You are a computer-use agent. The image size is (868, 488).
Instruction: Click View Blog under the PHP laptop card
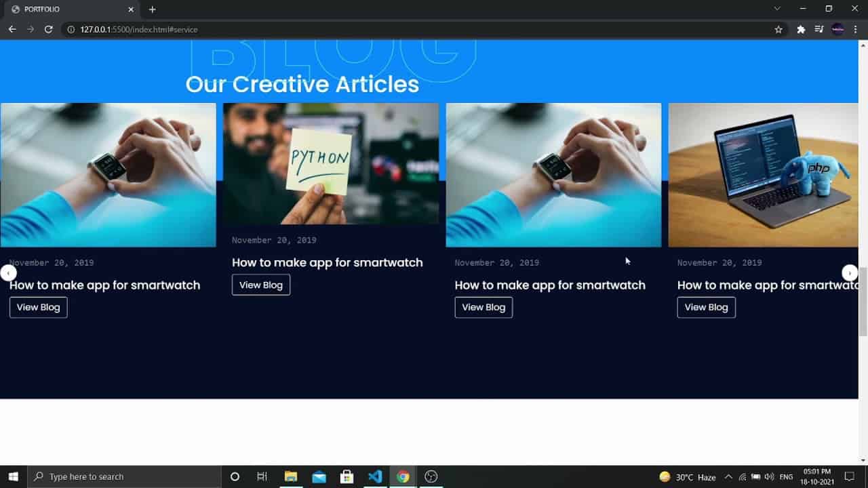pyautogui.click(x=706, y=307)
